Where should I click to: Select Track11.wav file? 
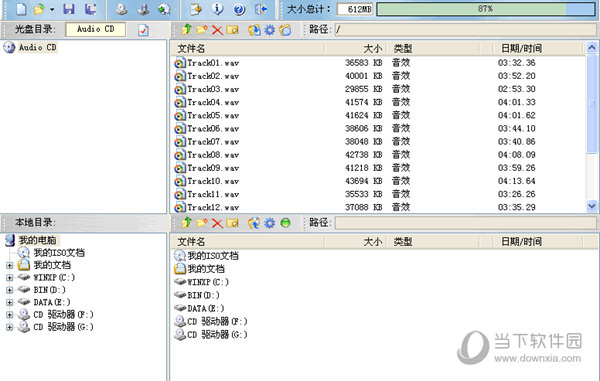point(213,194)
